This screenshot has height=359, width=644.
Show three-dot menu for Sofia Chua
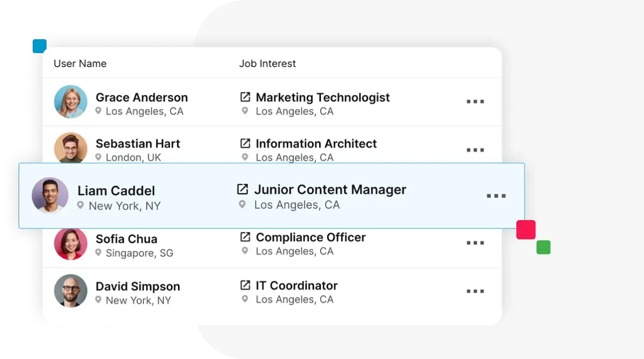[x=475, y=243]
